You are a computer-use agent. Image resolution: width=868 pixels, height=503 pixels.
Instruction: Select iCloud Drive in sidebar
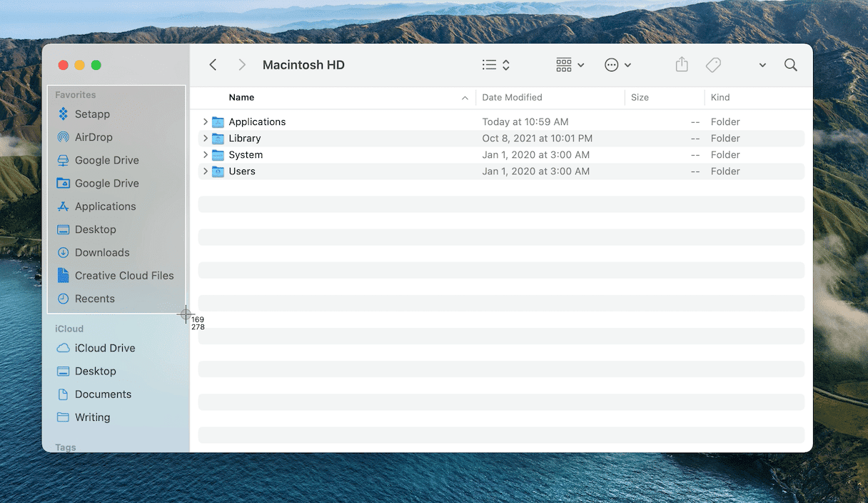[x=104, y=348]
